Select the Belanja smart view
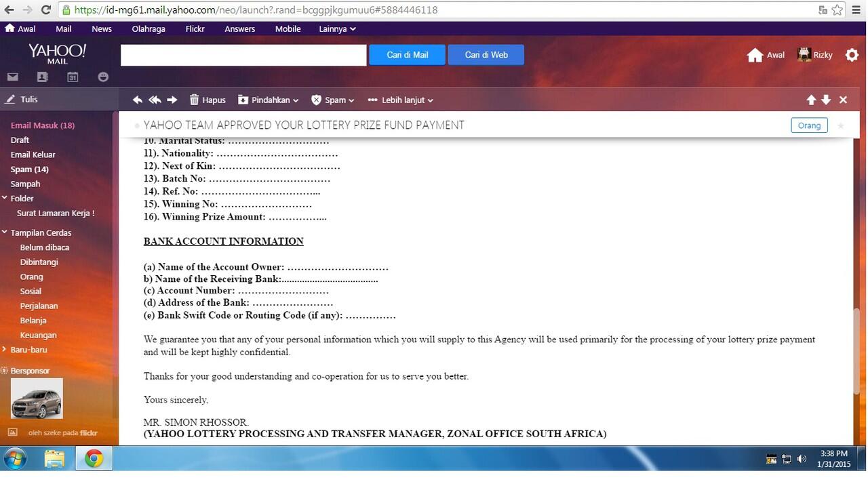This screenshot has height=488, width=868. [x=33, y=321]
